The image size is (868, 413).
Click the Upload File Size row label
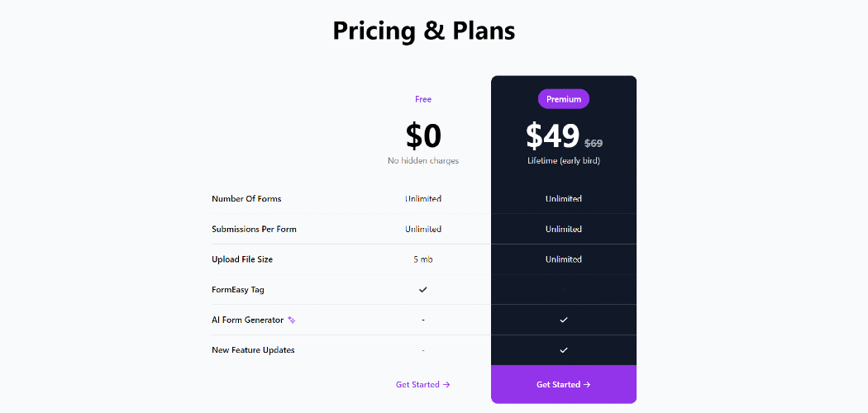click(242, 259)
